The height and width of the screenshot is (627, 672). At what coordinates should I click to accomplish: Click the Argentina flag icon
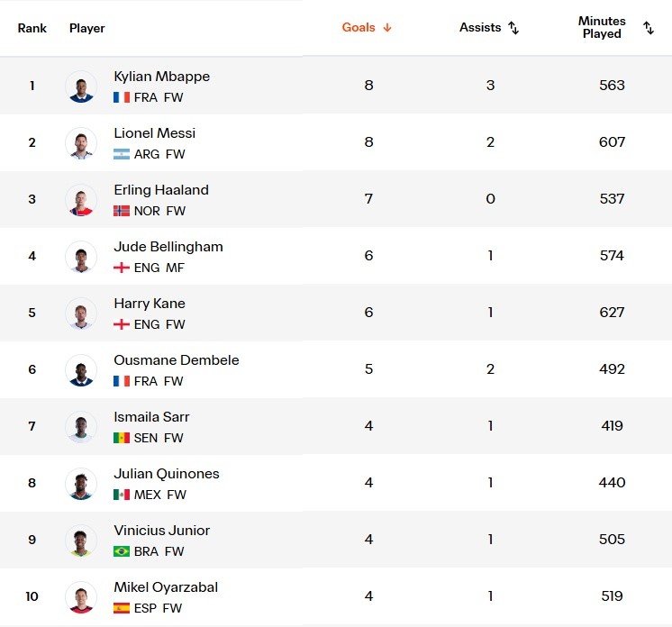click(x=122, y=154)
